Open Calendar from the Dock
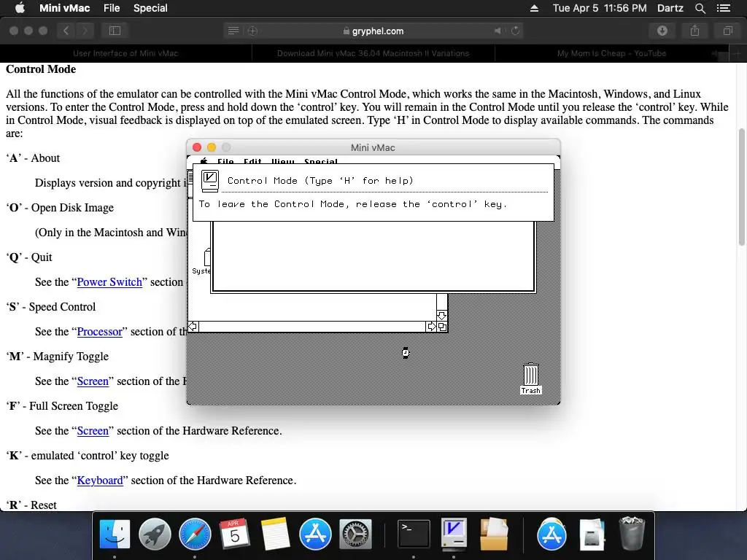Viewport: 747px width, 560px height. [235, 533]
